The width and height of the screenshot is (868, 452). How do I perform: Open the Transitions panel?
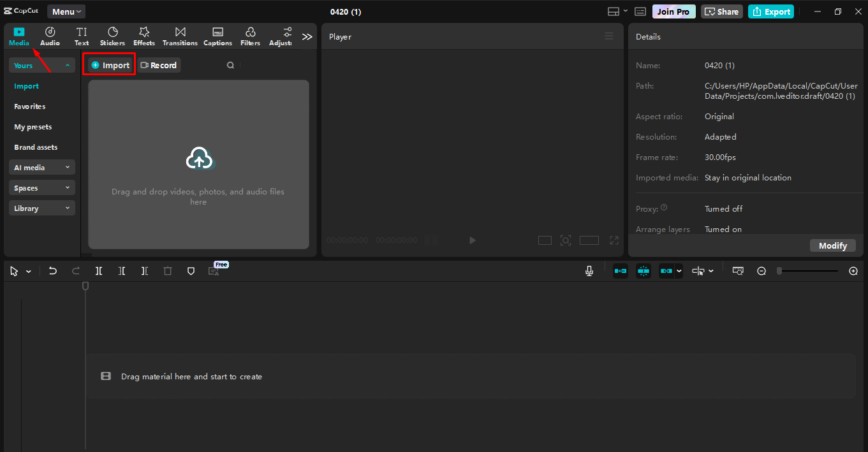click(180, 36)
